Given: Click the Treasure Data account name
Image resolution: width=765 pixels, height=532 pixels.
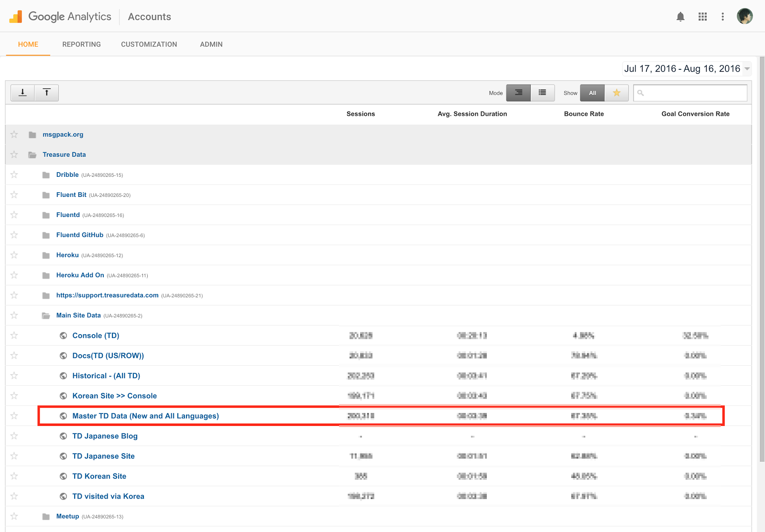Looking at the screenshot, I should coord(64,154).
